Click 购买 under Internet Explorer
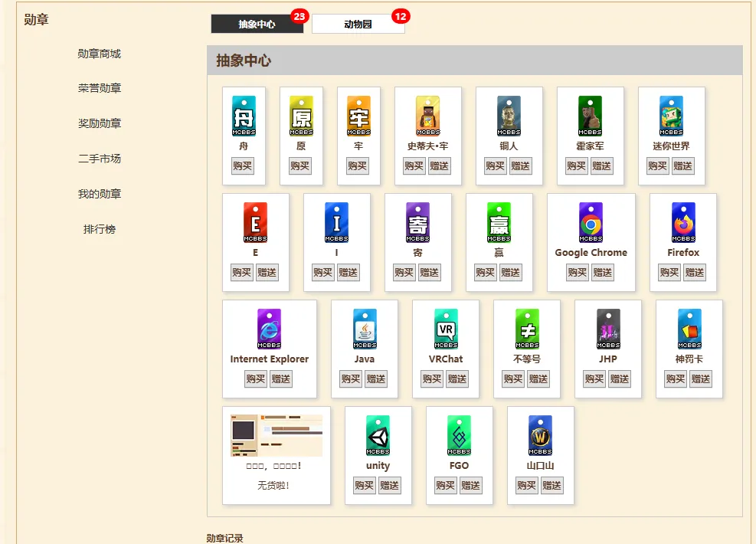Image resolution: width=756 pixels, height=544 pixels. pos(256,379)
